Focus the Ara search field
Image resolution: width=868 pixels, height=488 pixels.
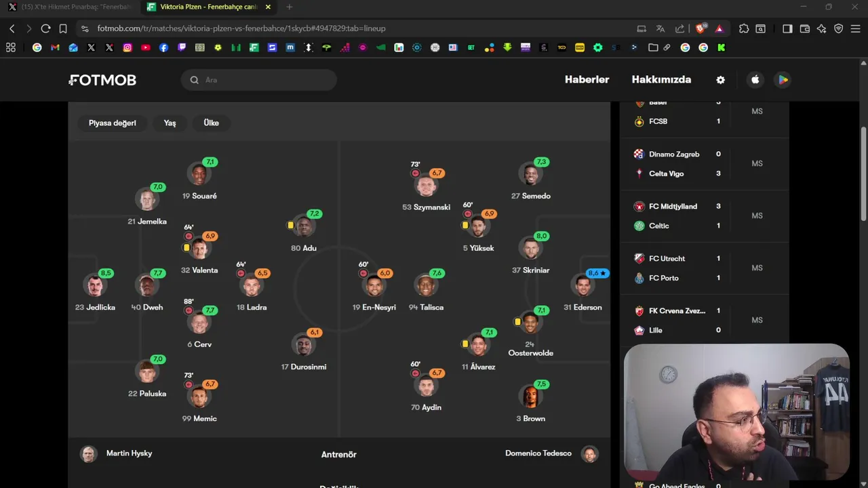point(259,80)
